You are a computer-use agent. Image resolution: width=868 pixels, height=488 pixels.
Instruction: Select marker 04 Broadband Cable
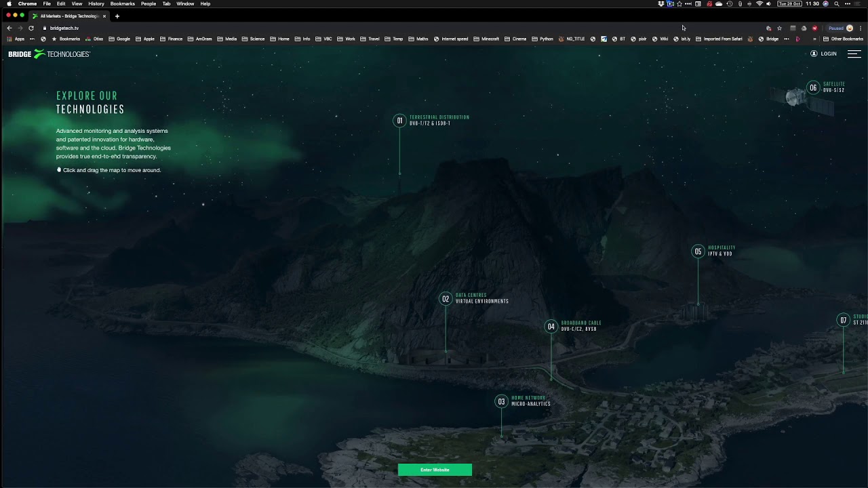pyautogui.click(x=551, y=327)
